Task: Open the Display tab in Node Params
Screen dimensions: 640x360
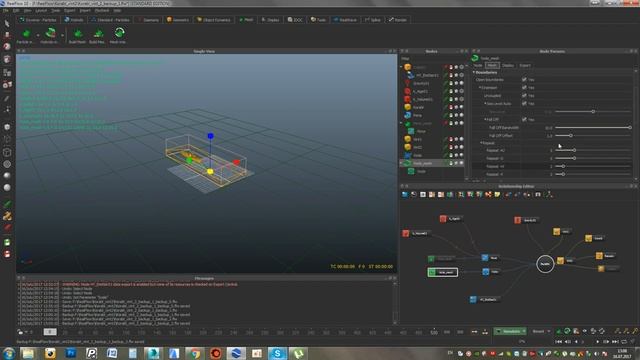Action: (508, 65)
